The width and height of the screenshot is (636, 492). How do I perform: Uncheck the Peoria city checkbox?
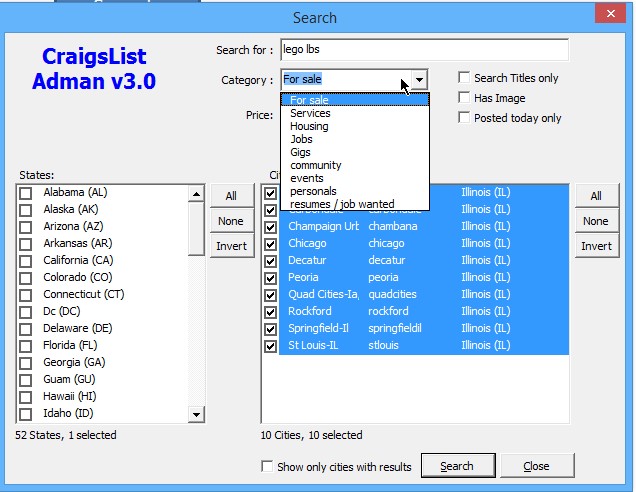pyautogui.click(x=271, y=278)
